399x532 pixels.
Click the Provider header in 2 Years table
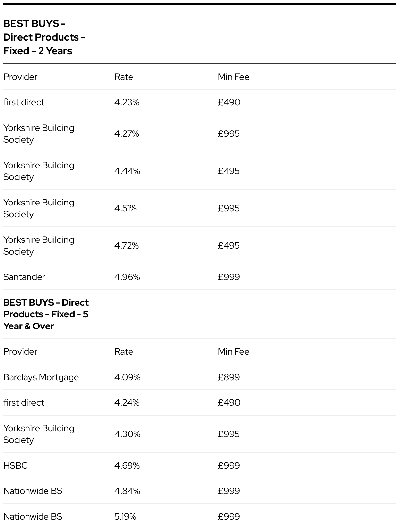tap(20, 77)
